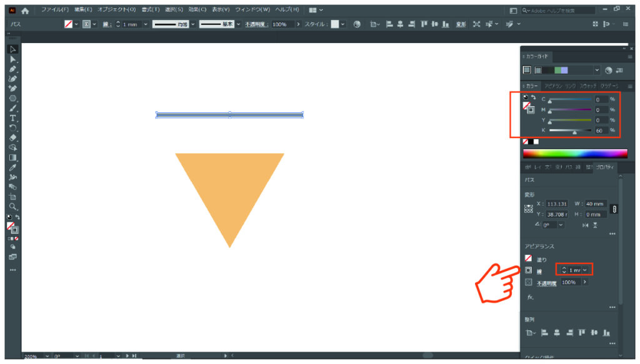Swap fill and stroke in toolbar
The width and height of the screenshot is (640, 364).
[17, 217]
